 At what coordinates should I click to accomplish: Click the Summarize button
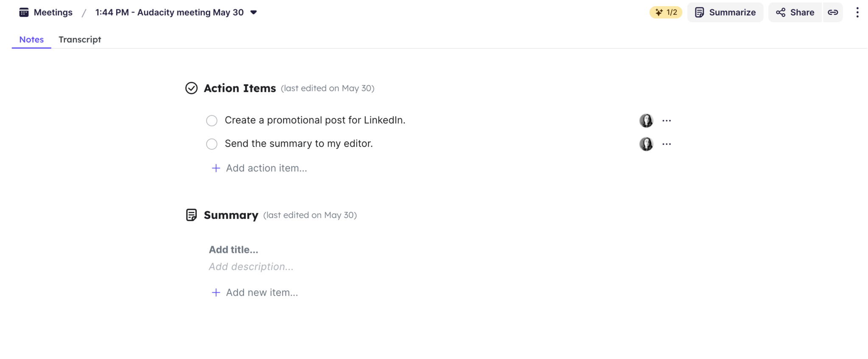point(725,12)
